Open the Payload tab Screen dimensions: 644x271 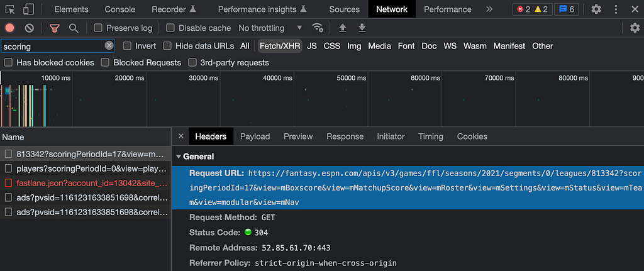[255, 136]
